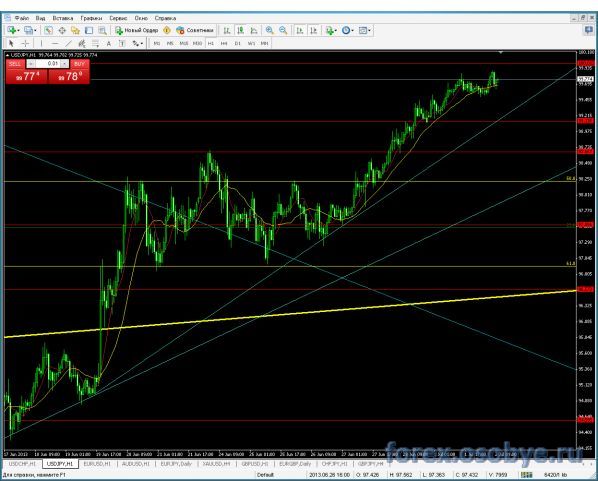Click the Новый Ордер button

[136, 31]
